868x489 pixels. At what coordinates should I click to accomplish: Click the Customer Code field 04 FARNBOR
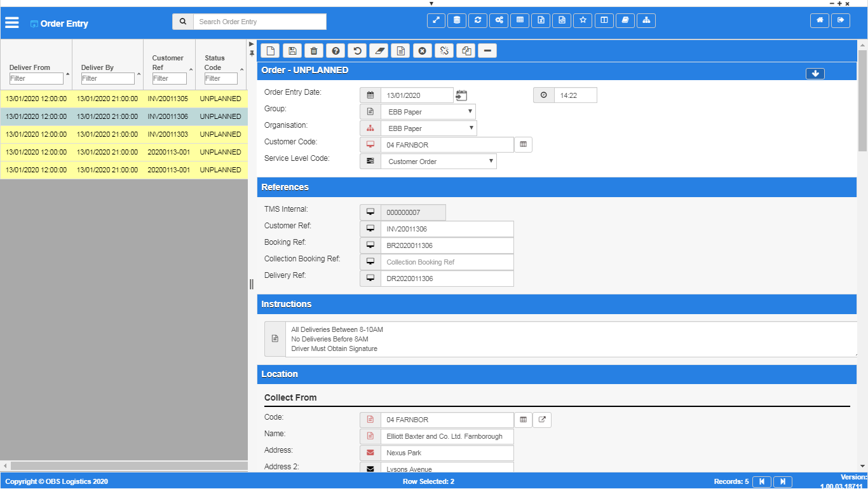[447, 145]
